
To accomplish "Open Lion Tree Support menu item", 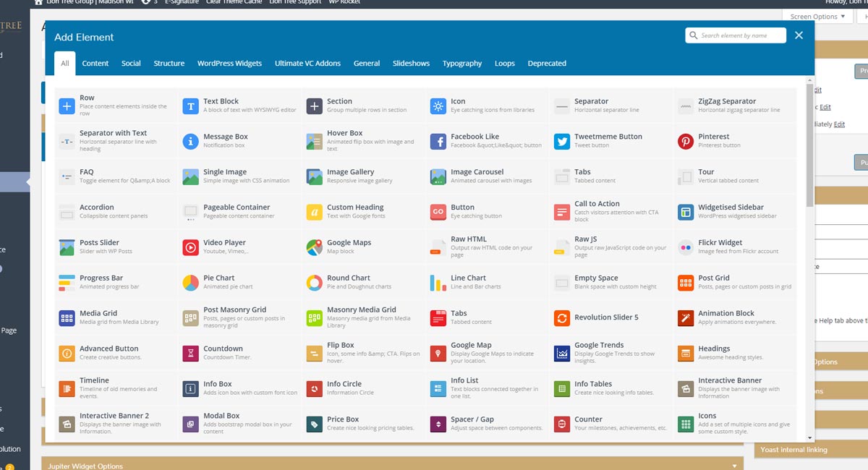I will 297,3.
